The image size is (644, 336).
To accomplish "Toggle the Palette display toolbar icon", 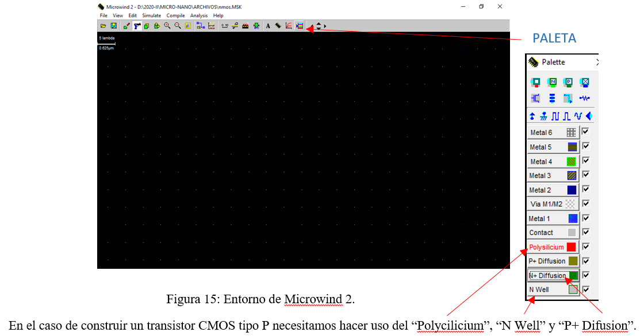I will 300,26.
